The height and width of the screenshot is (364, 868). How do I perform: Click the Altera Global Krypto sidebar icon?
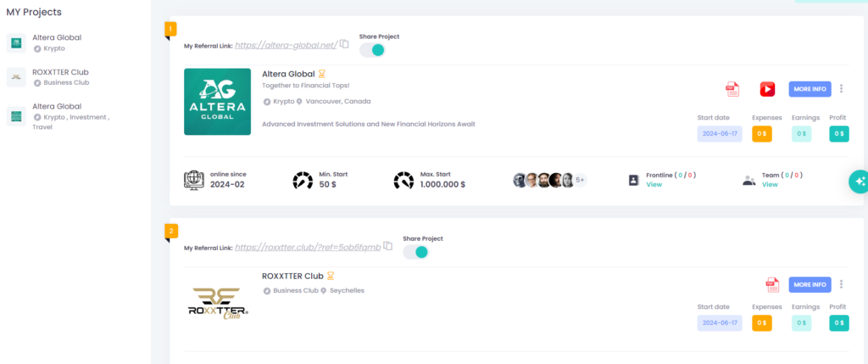pyautogui.click(x=16, y=42)
